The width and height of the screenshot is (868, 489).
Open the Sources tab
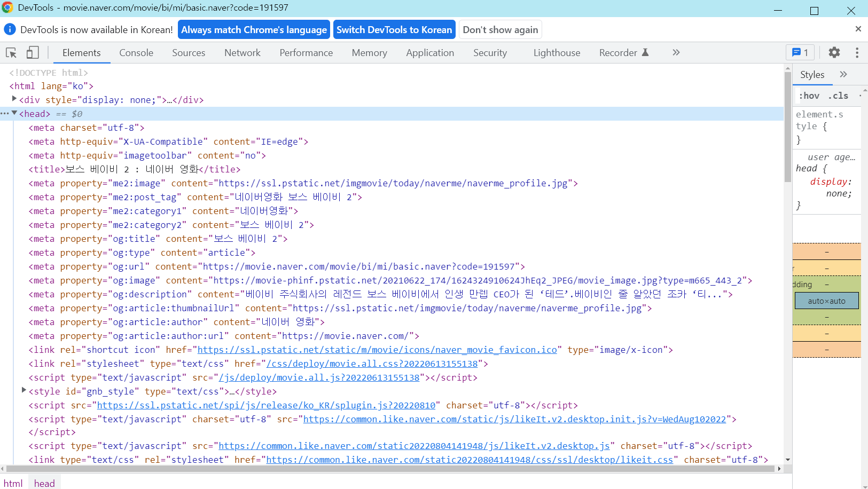pos(189,53)
